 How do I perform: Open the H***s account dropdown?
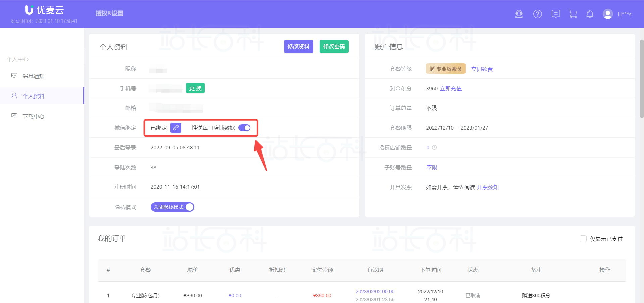tap(624, 14)
